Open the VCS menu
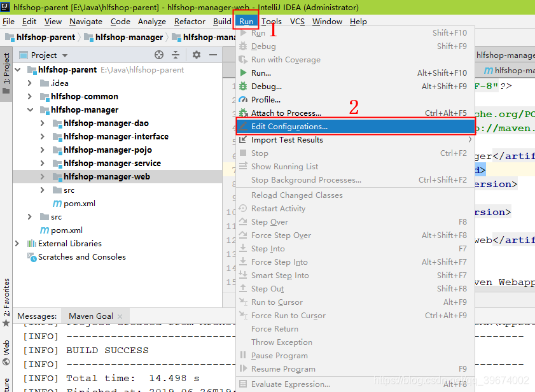Image resolution: width=535 pixels, height=392 pixels. [297, 22]
